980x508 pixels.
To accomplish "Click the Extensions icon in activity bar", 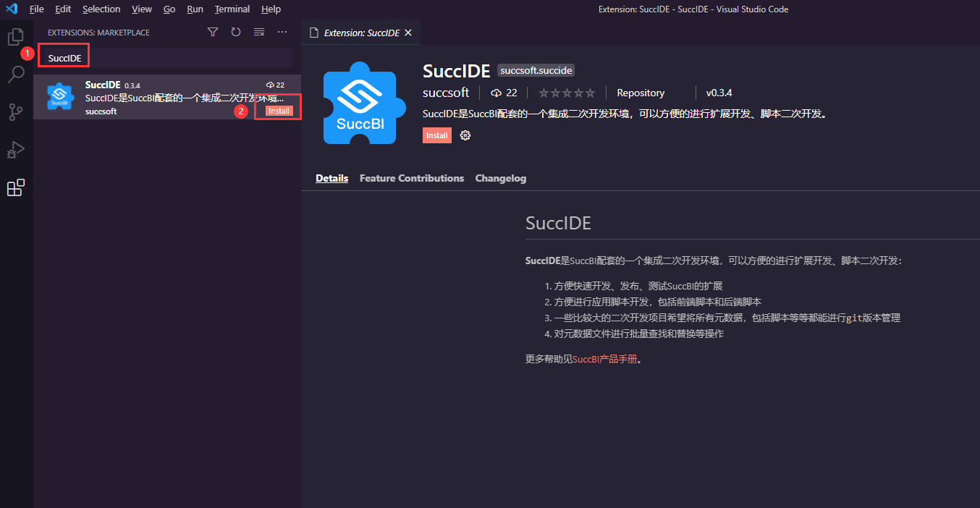I will tap(16, 188).
